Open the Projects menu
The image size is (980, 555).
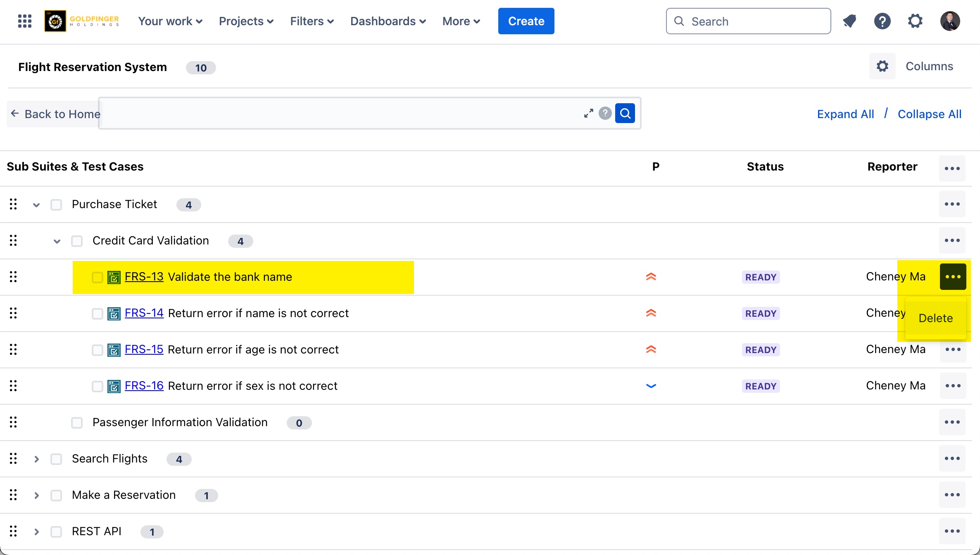[x=246, y=21]
